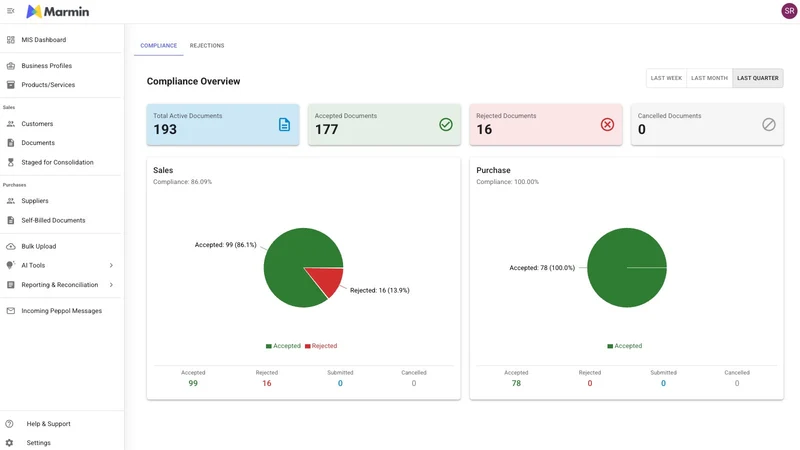The width and height of the screenshot is (800, 450).
Task: Click the 'Accepted: 78 (100.0%)' chart label
Action: tap(542, 268)
